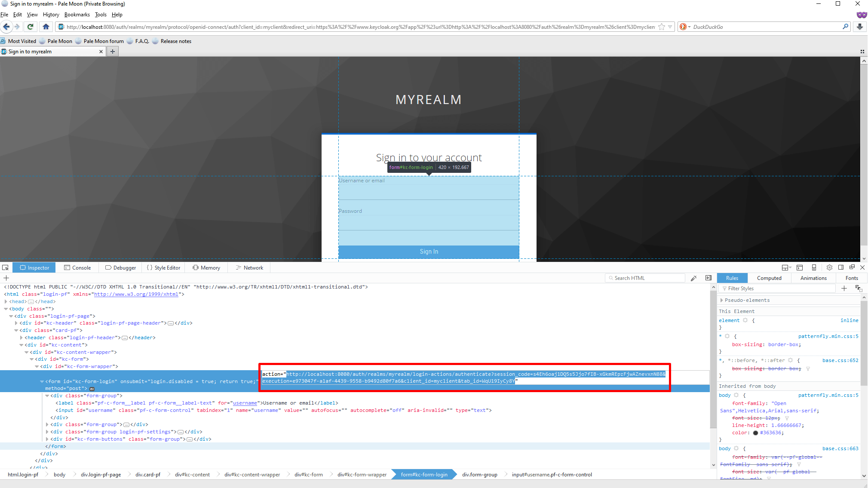Image resolution: width=868 pixels, height=488 pixels.
Task: Switch to the Computed tab
Action: point(769,278)
